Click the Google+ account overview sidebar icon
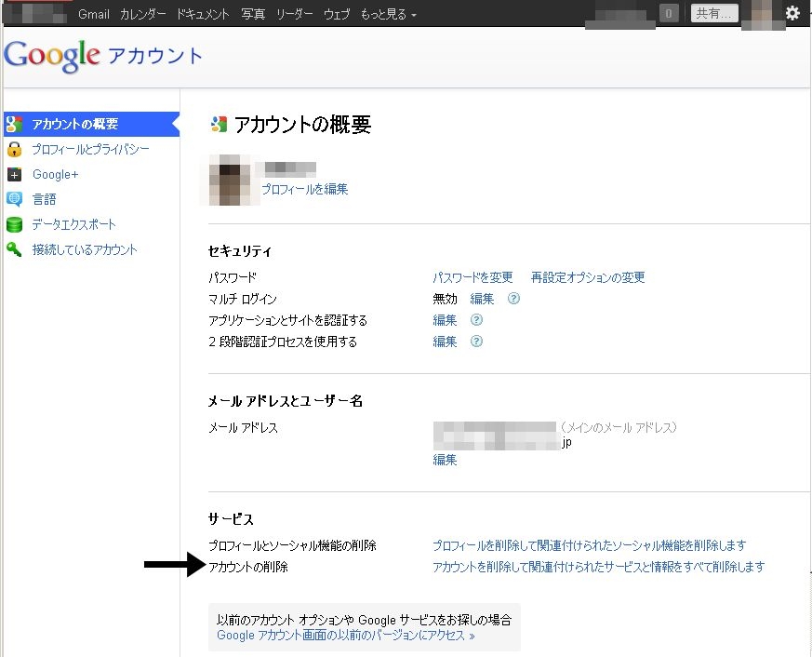 click(14, 124)
